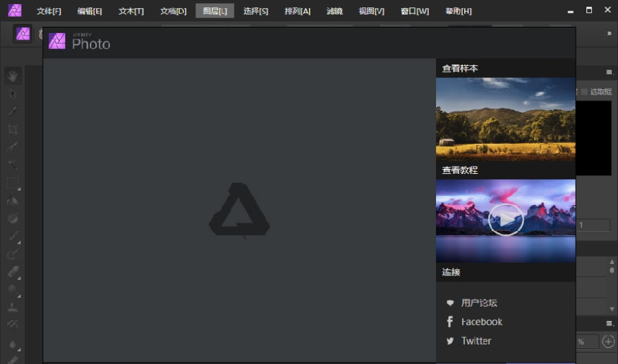Select the Selection Brush tool
The image size is (618, 364).
13,147
